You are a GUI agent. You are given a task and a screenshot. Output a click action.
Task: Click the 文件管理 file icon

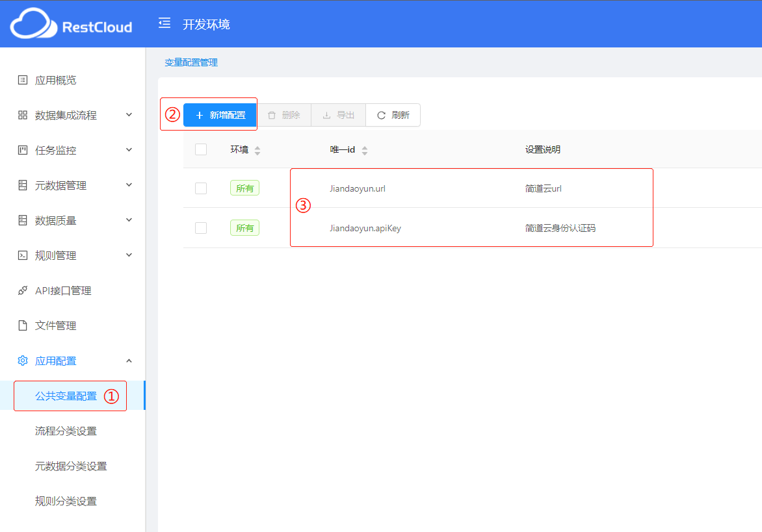23,326
